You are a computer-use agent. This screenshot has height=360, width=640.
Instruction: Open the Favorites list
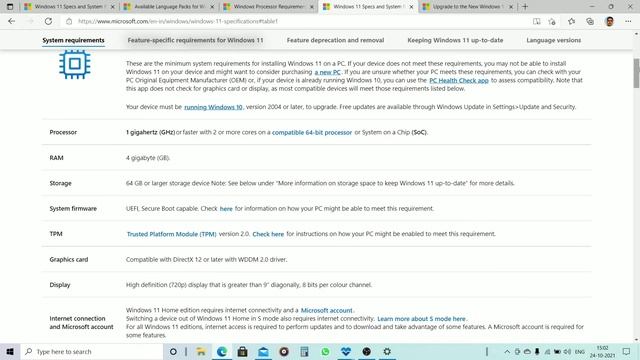[571, 21]
